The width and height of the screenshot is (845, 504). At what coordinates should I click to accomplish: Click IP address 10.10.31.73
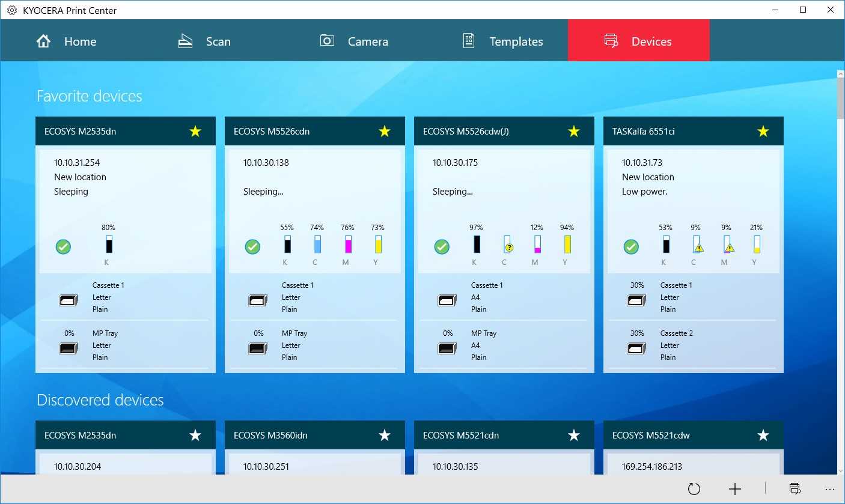point(642,162)
